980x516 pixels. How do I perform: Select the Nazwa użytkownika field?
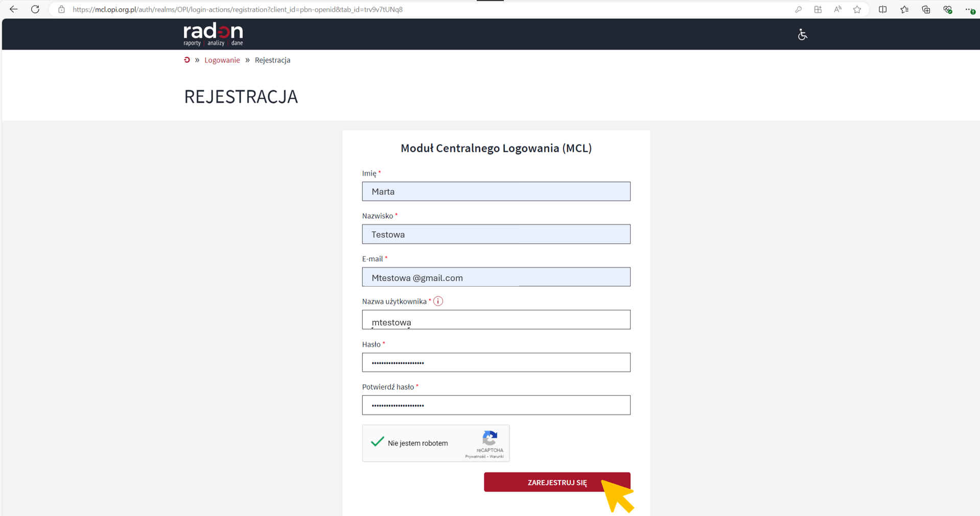(x=496, y=320)
